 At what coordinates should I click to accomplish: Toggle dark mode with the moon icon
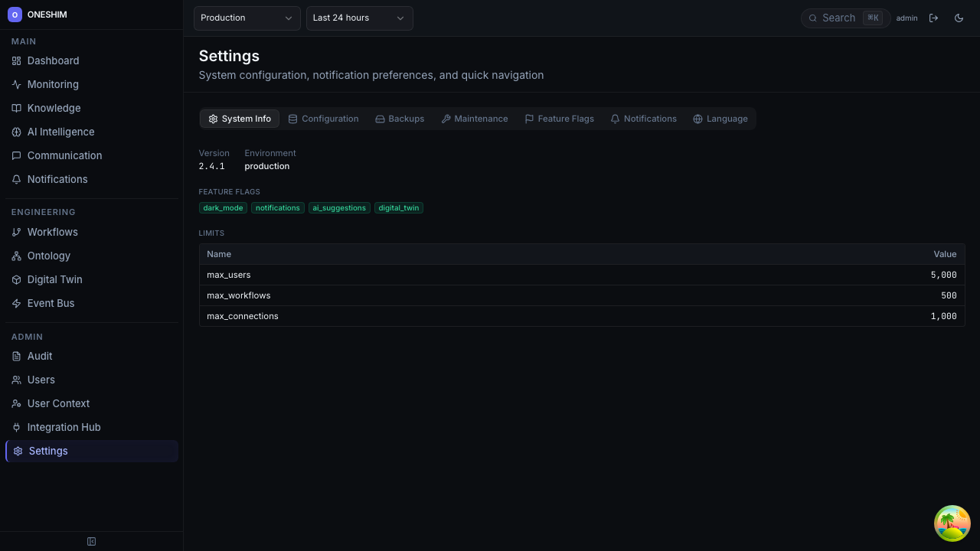pyautogui.click(x=959, y=18)
